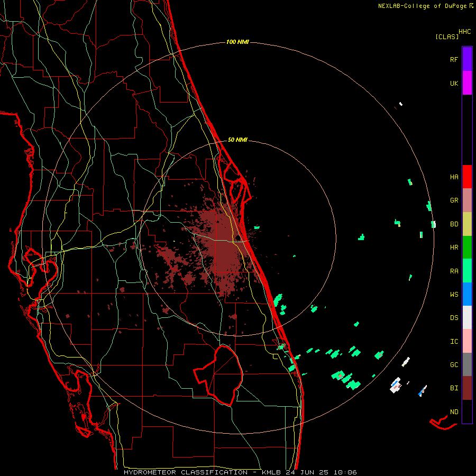
Task: Click the BI brown legend swatch
Action: coord(467,388)
